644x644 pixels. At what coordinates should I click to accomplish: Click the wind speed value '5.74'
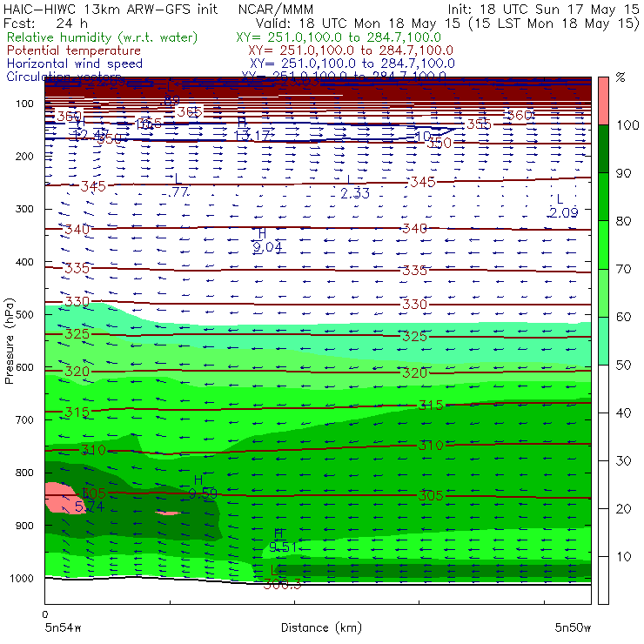90,506
